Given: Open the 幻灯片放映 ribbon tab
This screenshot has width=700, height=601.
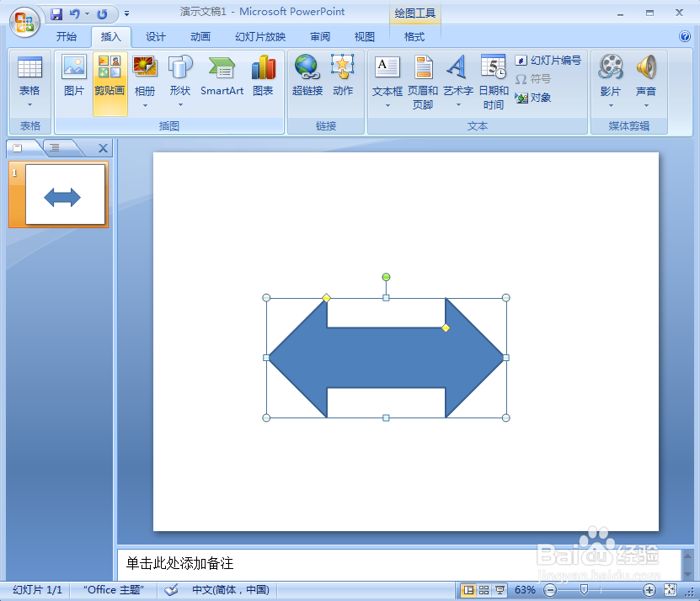Looking at the screenshot, I should [260, 36].
